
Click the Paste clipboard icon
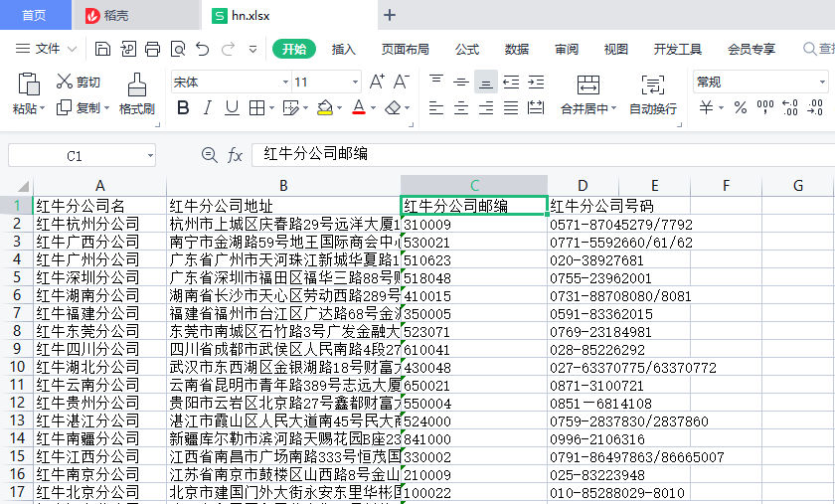[29, 84]
